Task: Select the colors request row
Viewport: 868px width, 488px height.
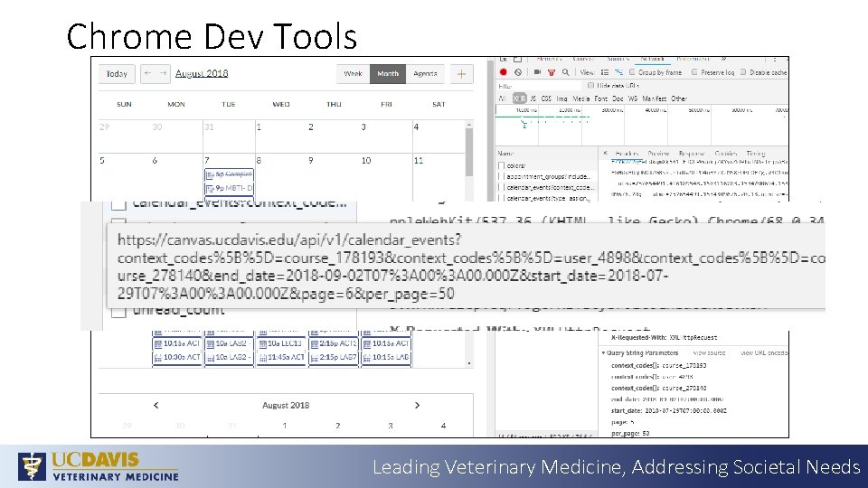Action: tap(546, 165)
